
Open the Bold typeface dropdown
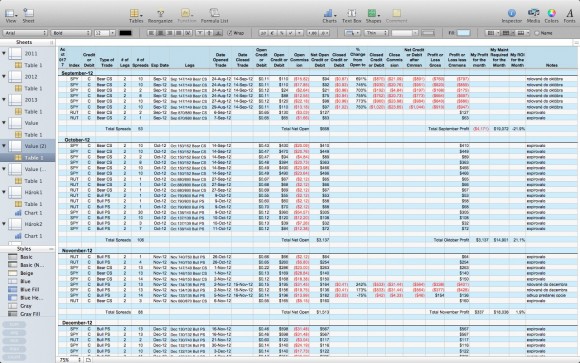71,33
